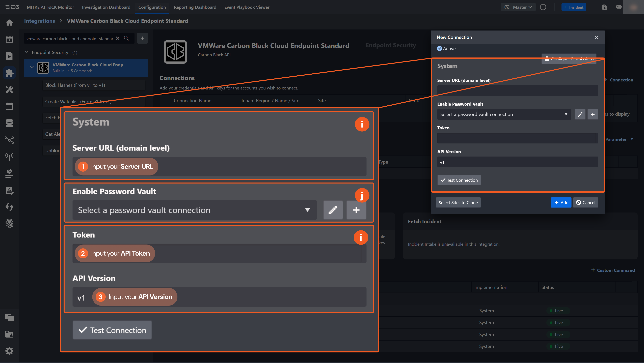Screen dimensions: 644x363
Task: Open the integrations puzzle-piece icon
Action: 9,73
